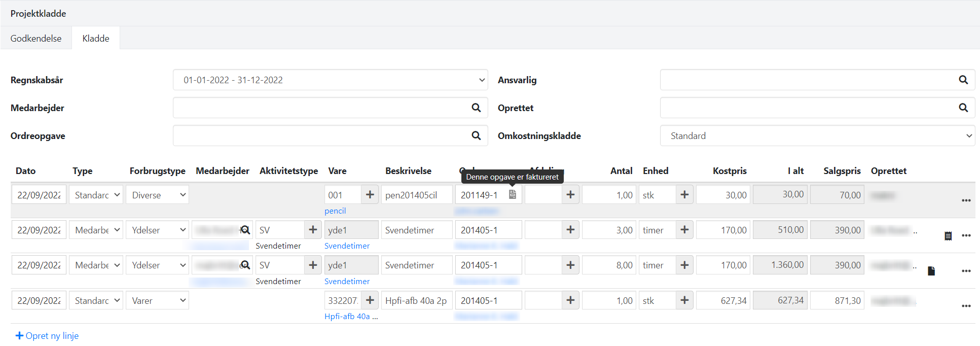Open the Omkostningskladde Standard dropdown
The height and width of the screenshot is (346, 980).
point(817,135)
